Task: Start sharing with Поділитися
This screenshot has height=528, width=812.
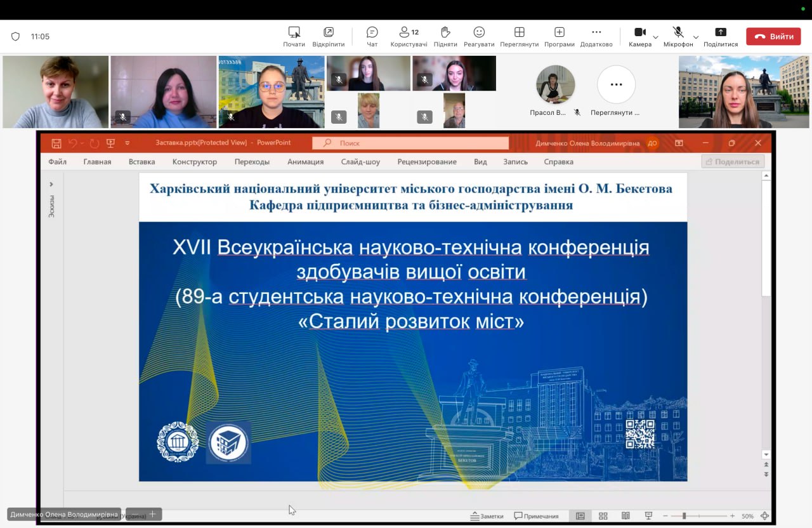Action: (x=721, y=37)
